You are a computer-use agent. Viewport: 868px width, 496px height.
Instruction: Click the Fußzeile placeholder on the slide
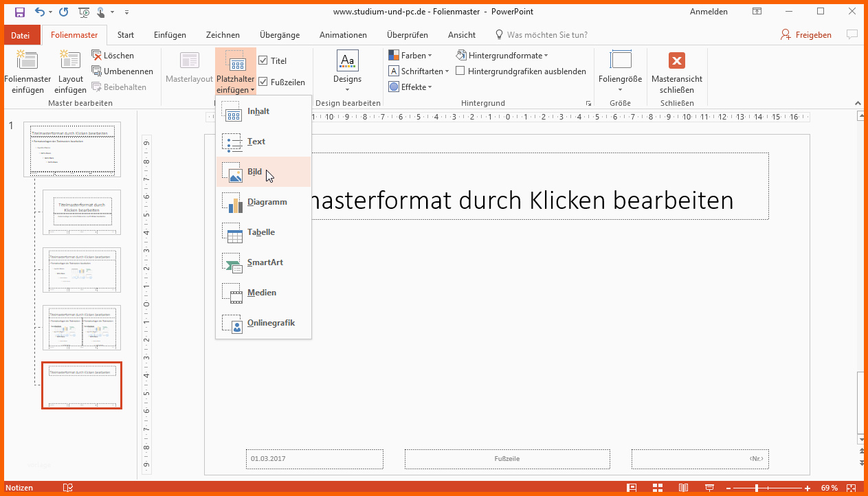507,458
